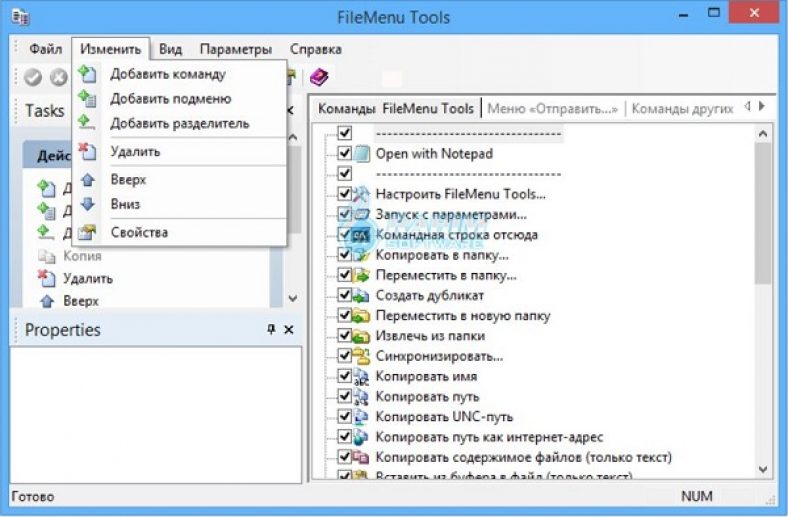Screen dimensions: 788x517
Task: Switch to Меню «Отправить...» tab
Action: point(552,109)
